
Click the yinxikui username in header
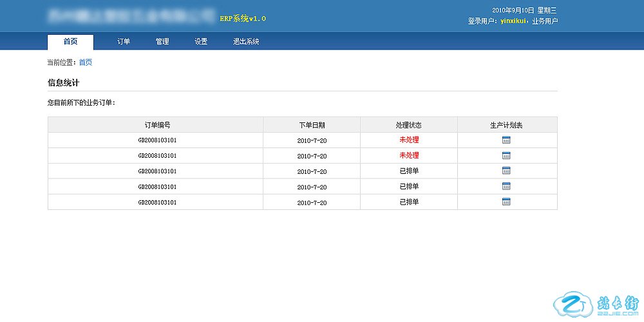tap(514, 21)
